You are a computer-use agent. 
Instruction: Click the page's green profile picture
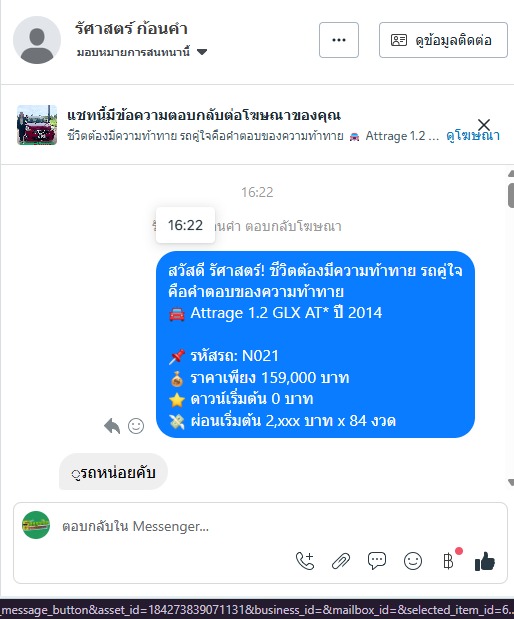36,525
